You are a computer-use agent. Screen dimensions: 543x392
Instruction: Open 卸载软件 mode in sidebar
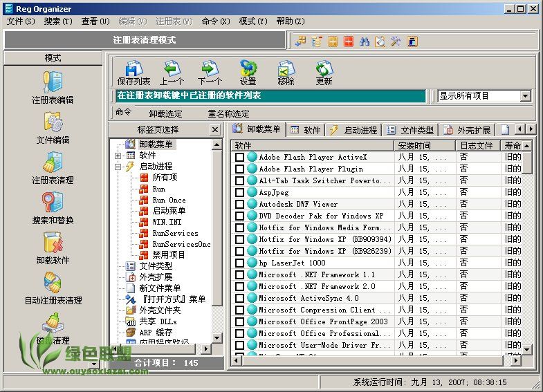53,248
